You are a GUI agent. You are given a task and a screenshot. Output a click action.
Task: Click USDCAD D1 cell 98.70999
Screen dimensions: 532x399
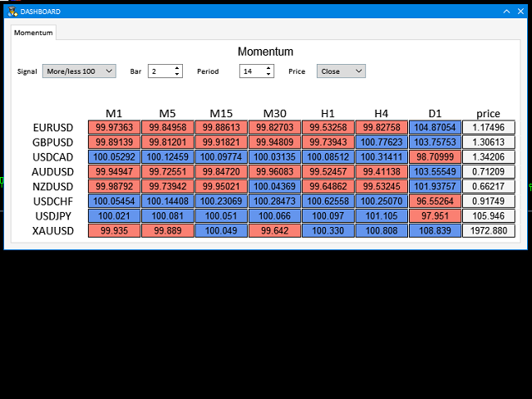point(435,157)
